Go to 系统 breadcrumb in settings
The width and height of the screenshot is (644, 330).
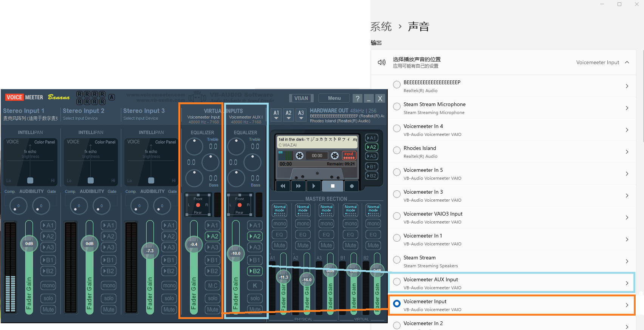(381, 26)
